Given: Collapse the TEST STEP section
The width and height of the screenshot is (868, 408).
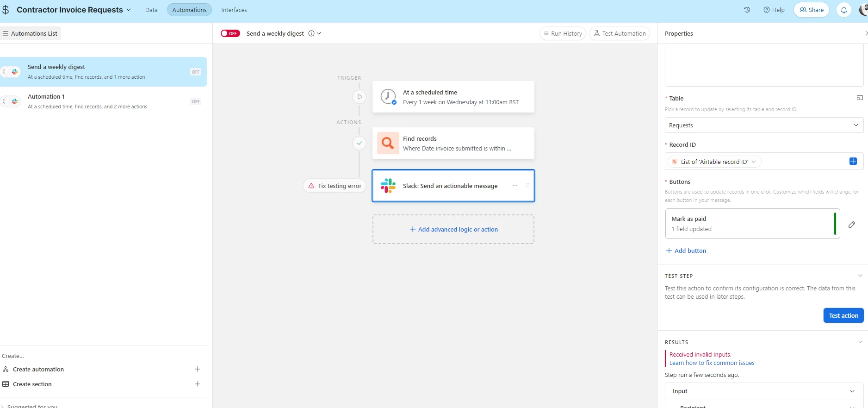Looking at the screenshot, I should 860,276.
